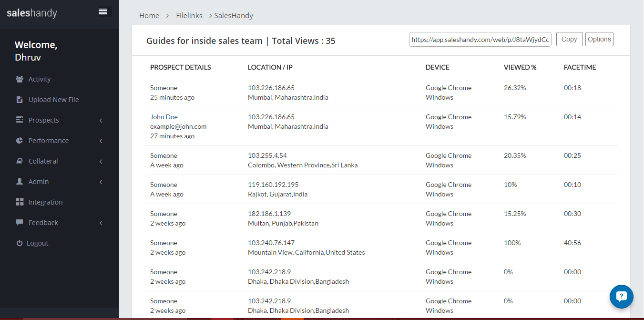Open the help chat bubble widget

pyautogui.click(x=621, y=297)
